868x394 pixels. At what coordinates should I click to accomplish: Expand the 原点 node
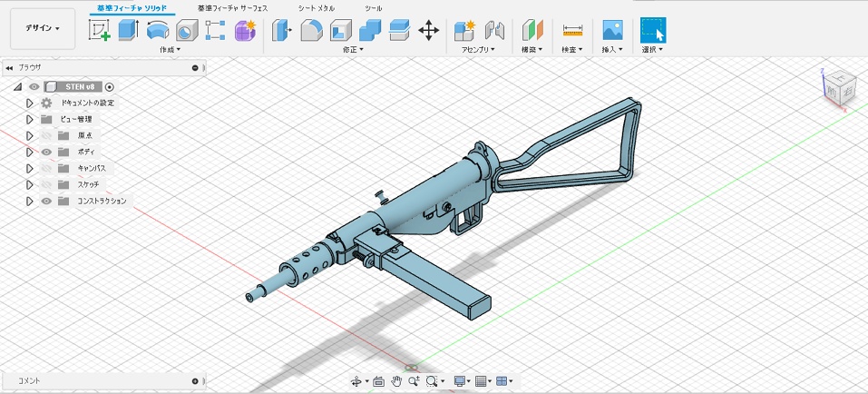click(30, 136)
